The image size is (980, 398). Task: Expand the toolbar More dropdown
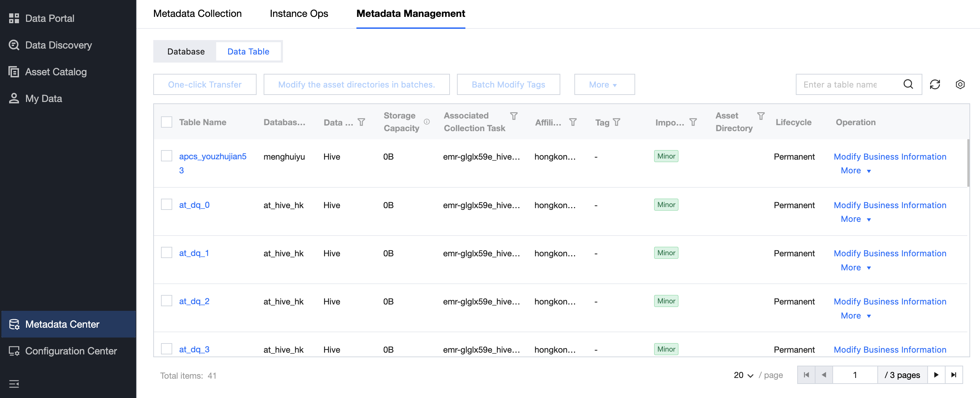click(x=604, y=84)
